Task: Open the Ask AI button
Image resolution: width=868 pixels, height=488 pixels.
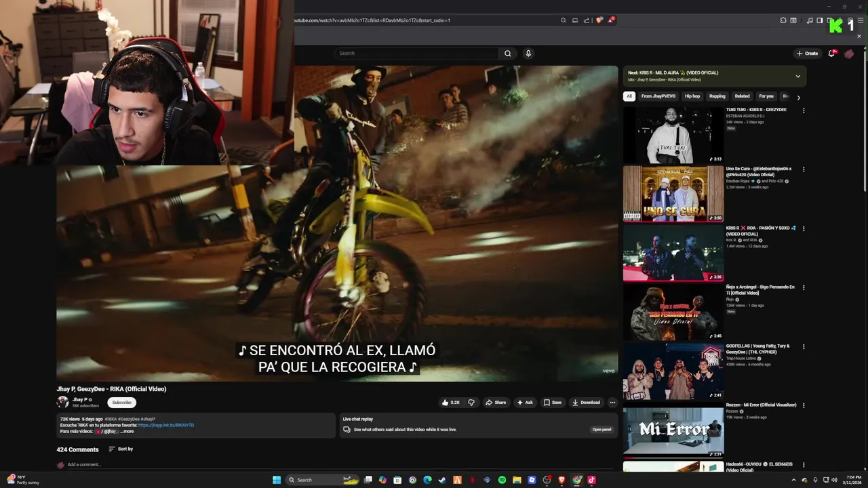Action: pos(525,402)
